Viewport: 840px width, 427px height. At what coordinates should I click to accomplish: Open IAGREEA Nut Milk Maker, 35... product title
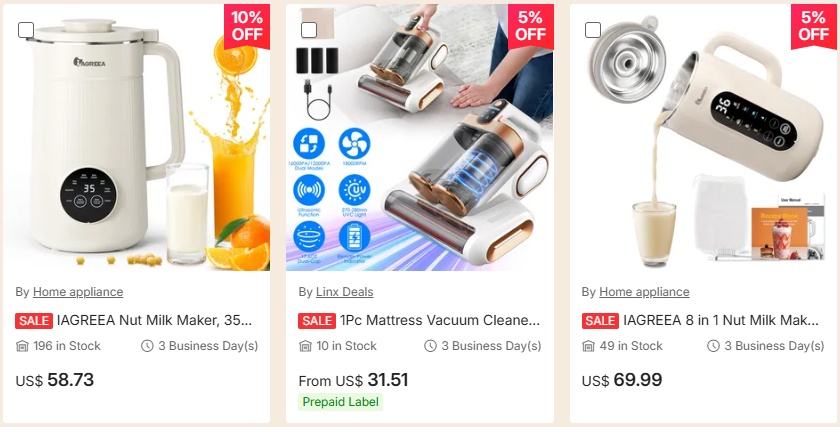click(154, 320)
